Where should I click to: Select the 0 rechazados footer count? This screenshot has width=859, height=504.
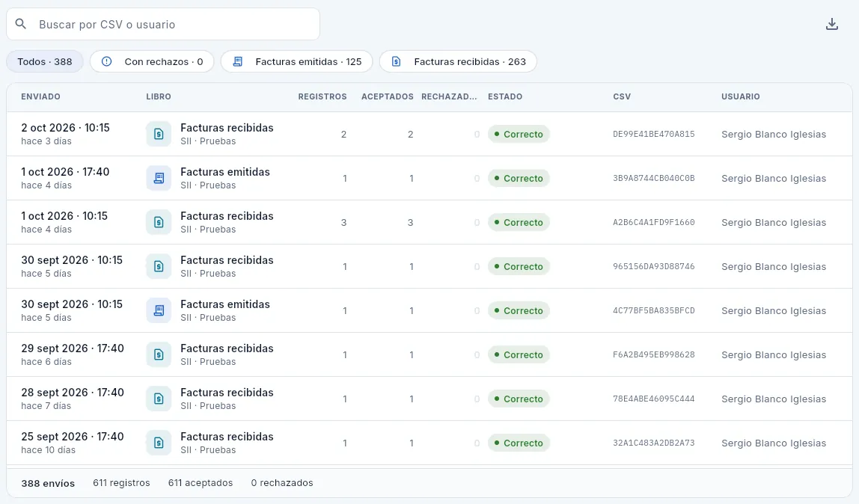282,482
